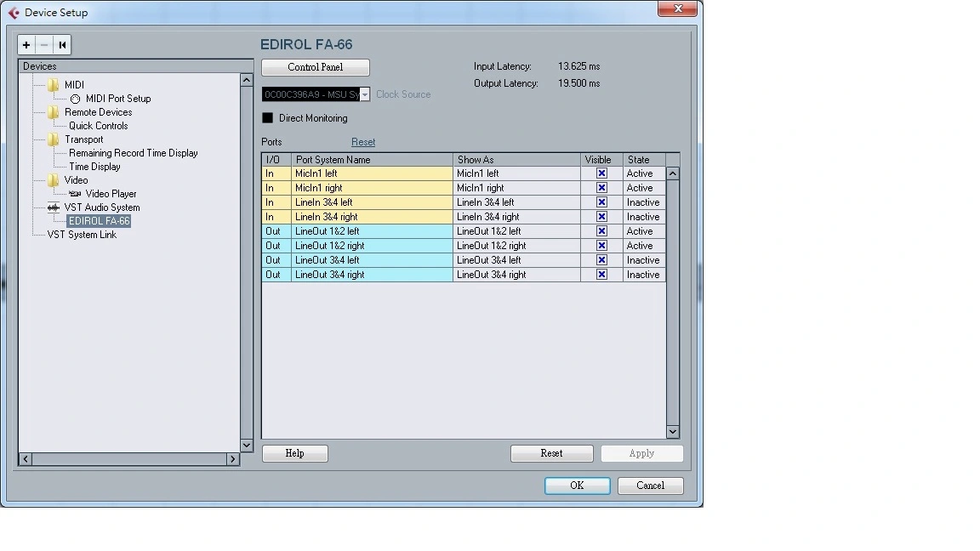The height and width of the screenshot is (551, 980).
Task: Click the VST Audio System icon
Action: (x=53, y=207)
